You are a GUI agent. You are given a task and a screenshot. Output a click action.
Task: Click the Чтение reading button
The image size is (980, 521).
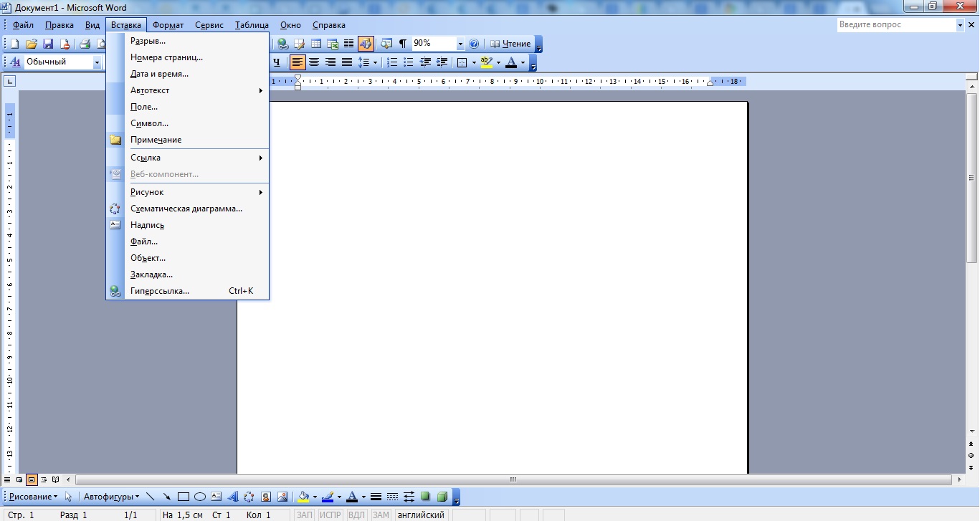coord(510,44)
